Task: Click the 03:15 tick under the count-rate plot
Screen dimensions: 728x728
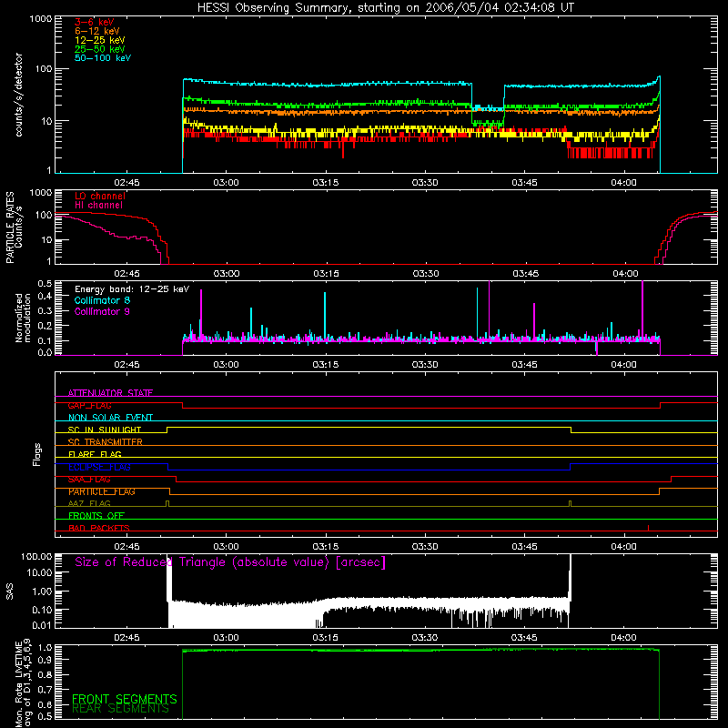Action: point(326,183)
